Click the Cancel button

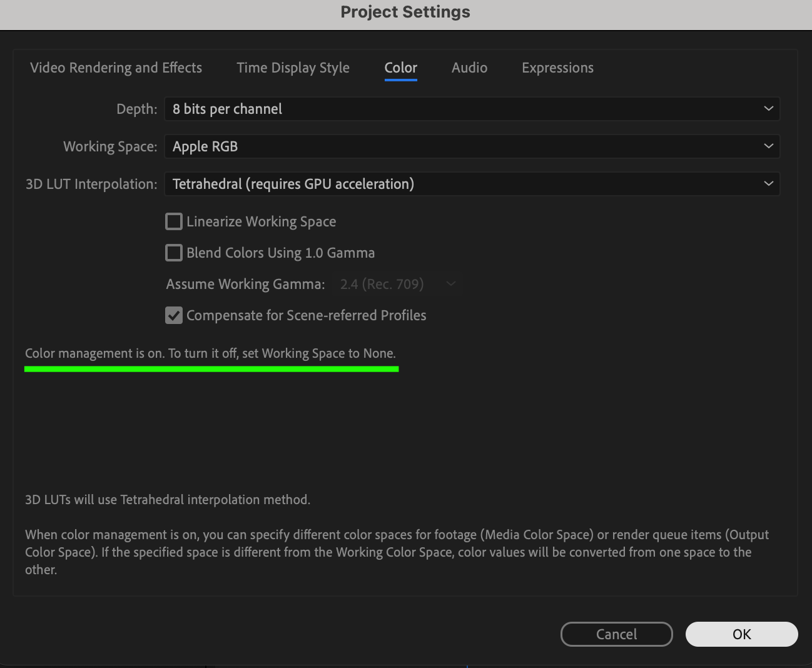tap(616, 634)
